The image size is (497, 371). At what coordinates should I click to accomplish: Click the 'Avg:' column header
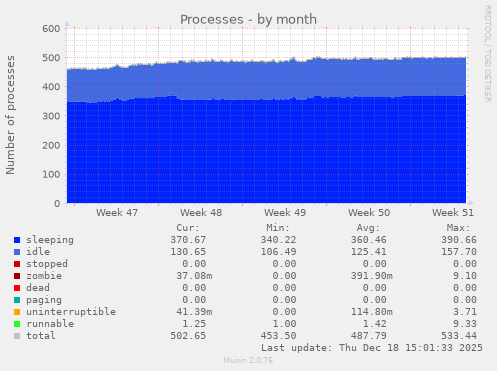coord(368,228)
